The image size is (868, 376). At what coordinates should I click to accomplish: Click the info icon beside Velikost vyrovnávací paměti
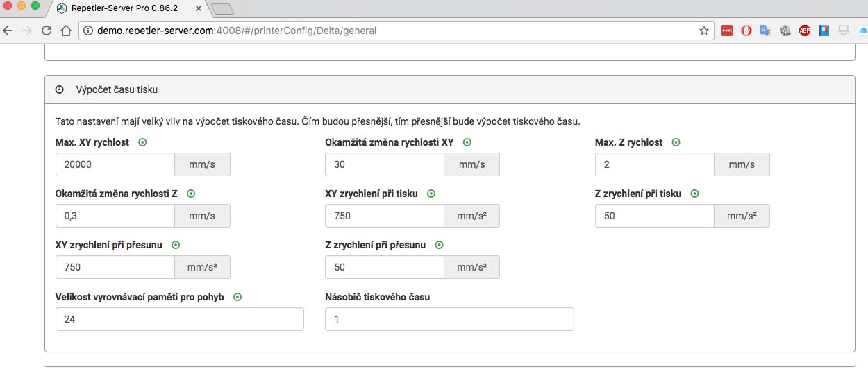(x=237, y=297)
